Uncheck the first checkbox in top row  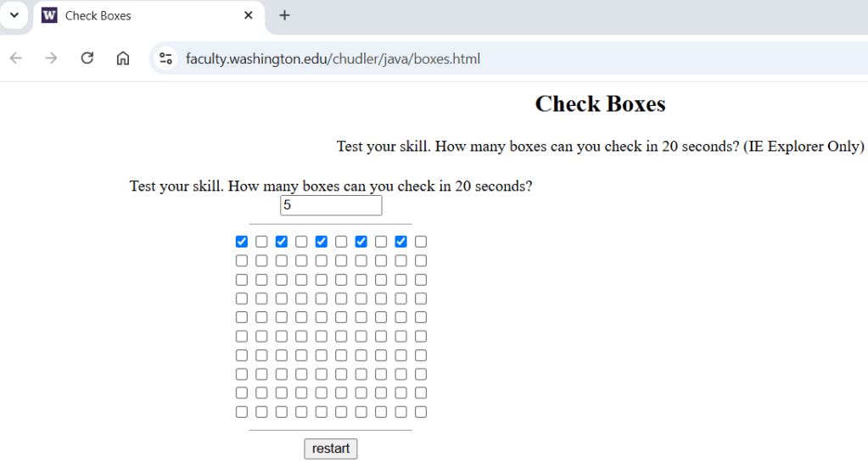(x=242, y=242)
